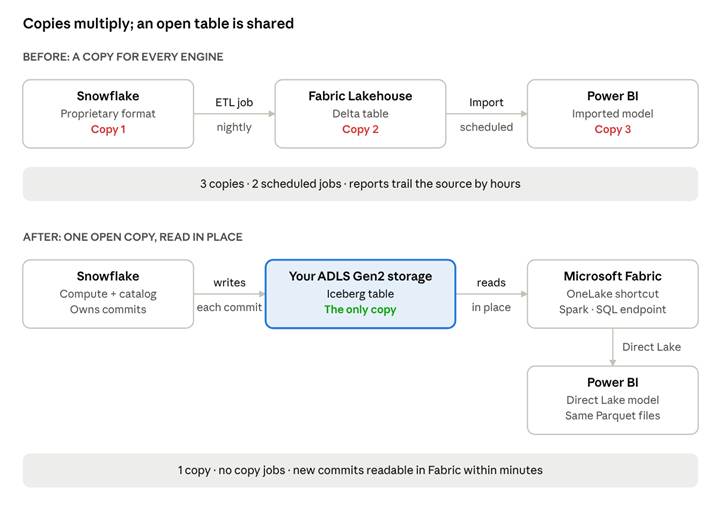Image resolution: width=721 pixels, height=517 pixels.
Task: Select the "OneLake shortcut" text
Action: click(x=613, y=294)
